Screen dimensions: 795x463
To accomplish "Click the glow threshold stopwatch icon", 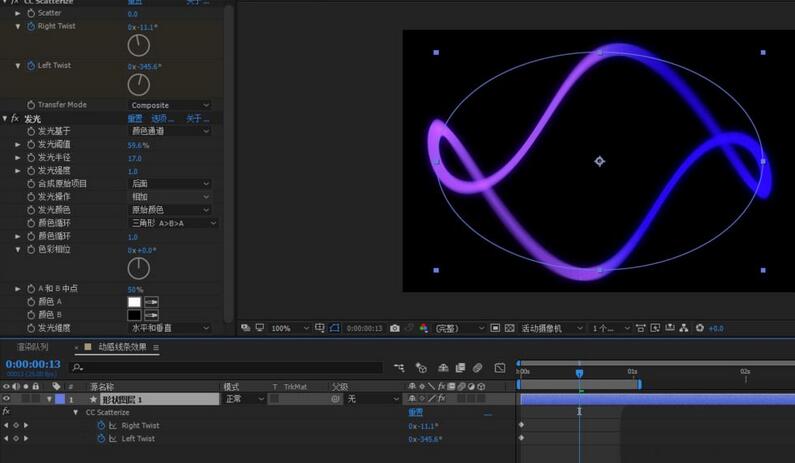I will 31,145.
